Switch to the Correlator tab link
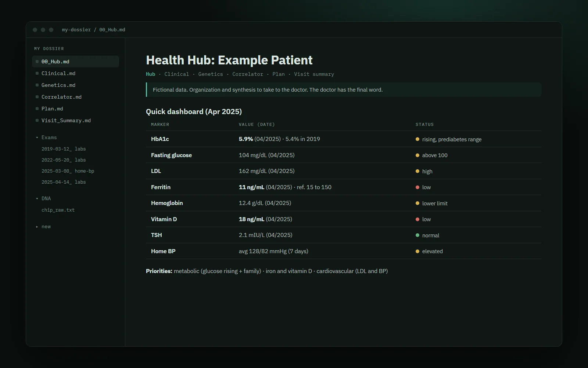 click(x=248, y=74)
